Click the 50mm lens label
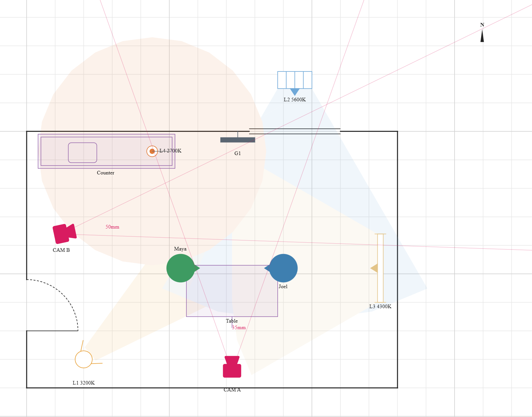532x417 pixels. pos(112,227)
